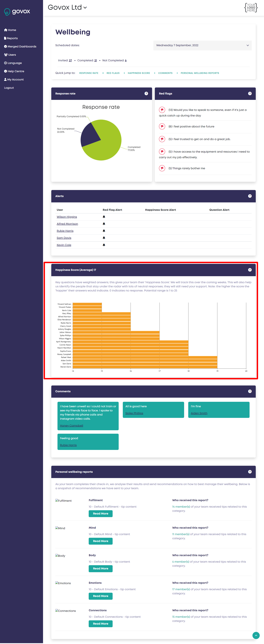Click the bell alert for Rubie Harris

[x=104, y=231]
